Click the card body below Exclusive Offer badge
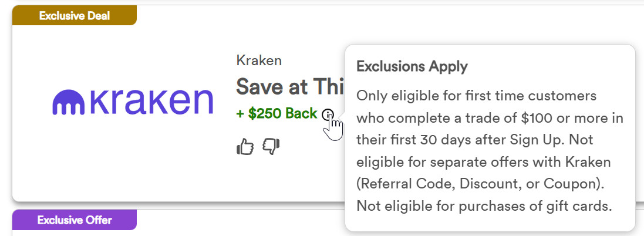Viewport: 644px width, 236px height. [x=176, y=232]
